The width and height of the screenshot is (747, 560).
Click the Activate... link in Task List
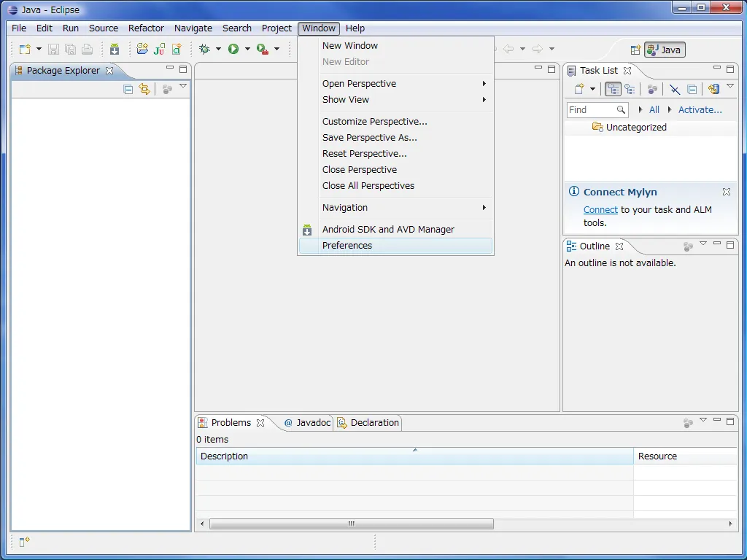click(700, 109)
